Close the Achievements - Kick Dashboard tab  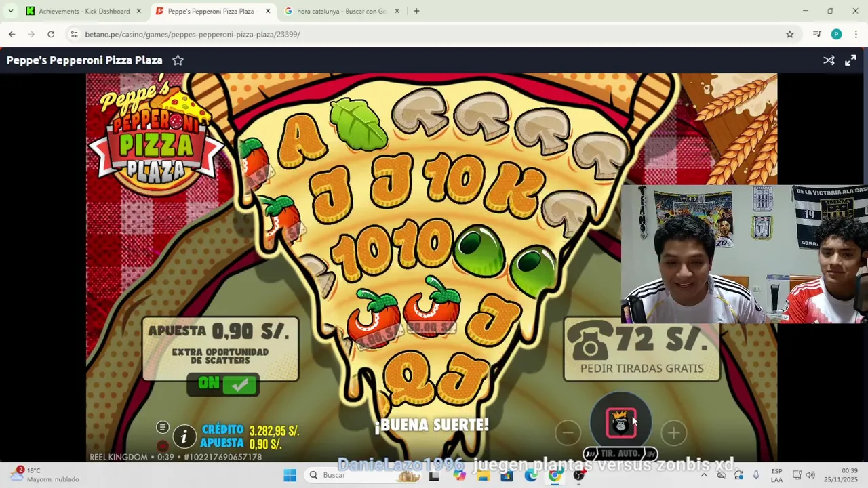pos(139,11)
